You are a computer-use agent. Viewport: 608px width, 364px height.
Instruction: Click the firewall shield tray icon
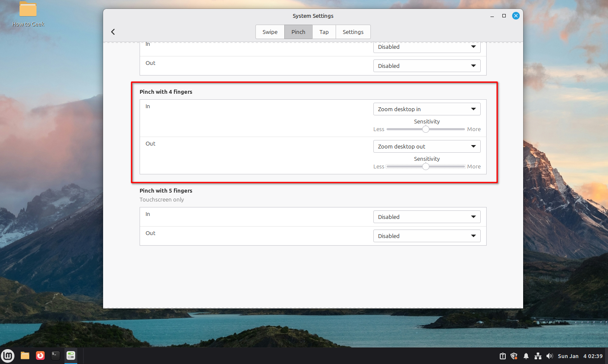(x=514, y=356)
